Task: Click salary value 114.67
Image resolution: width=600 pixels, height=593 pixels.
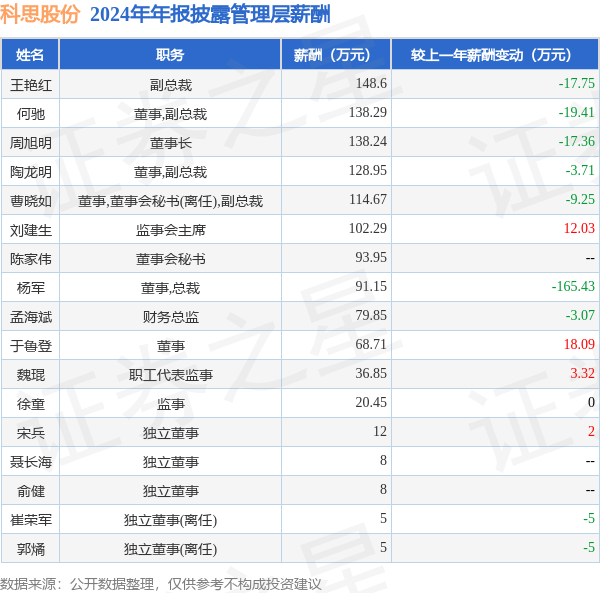Action: pos(368,199)
